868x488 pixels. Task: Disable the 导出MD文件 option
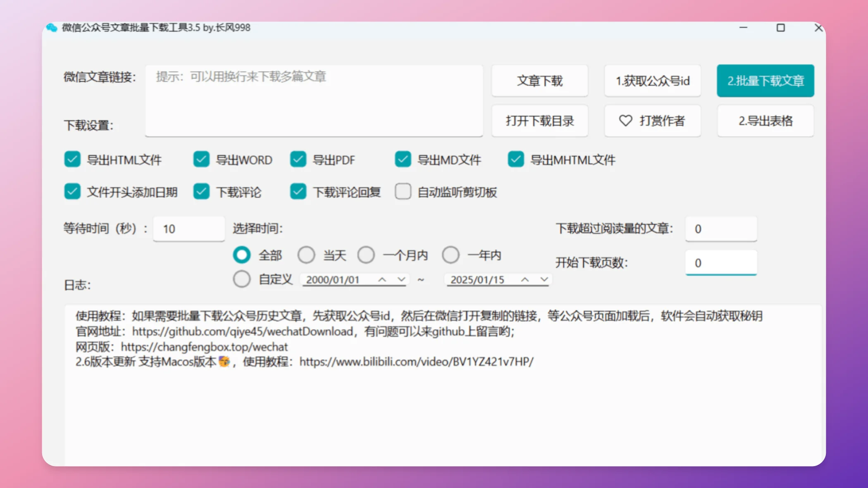[x=403, y=159]
